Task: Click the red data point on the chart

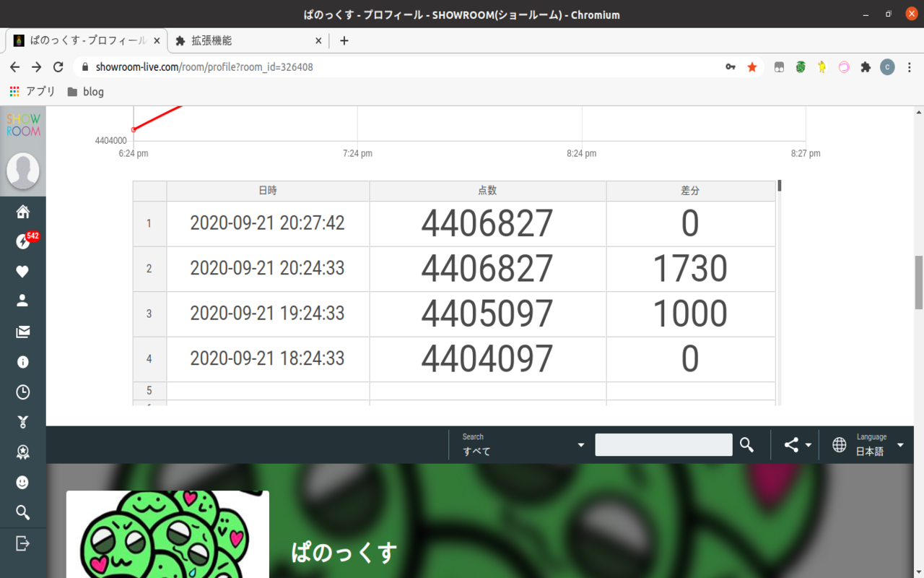Action: [134, 129]
